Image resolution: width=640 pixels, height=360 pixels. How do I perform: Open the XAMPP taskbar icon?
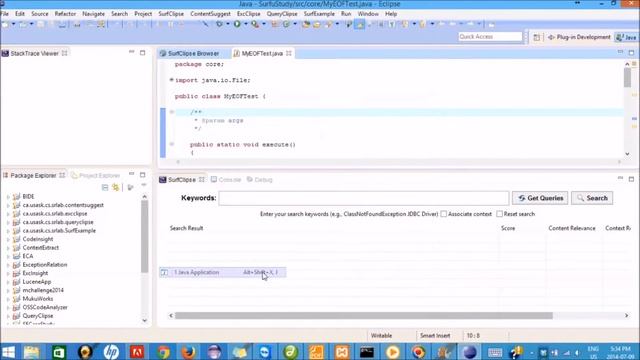(342, 352)
